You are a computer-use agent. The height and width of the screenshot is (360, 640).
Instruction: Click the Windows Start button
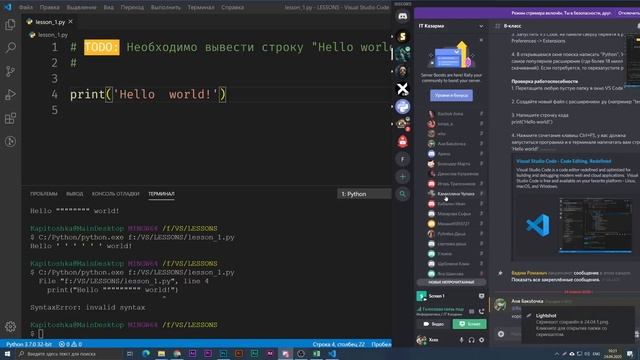tap(7, 354)
